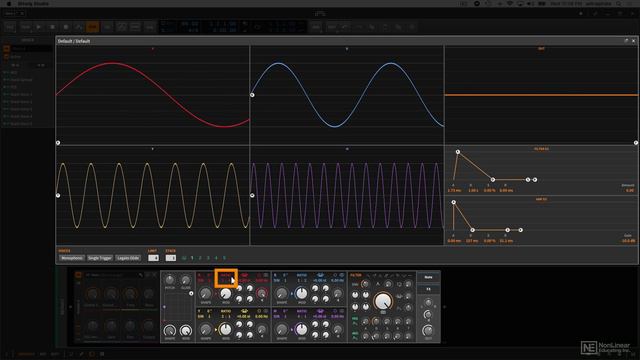Image resolution: width=640 pixels, height=360 pixels.
Task: Click the purple waveform's phase handle
Action: tap(252, 196)
